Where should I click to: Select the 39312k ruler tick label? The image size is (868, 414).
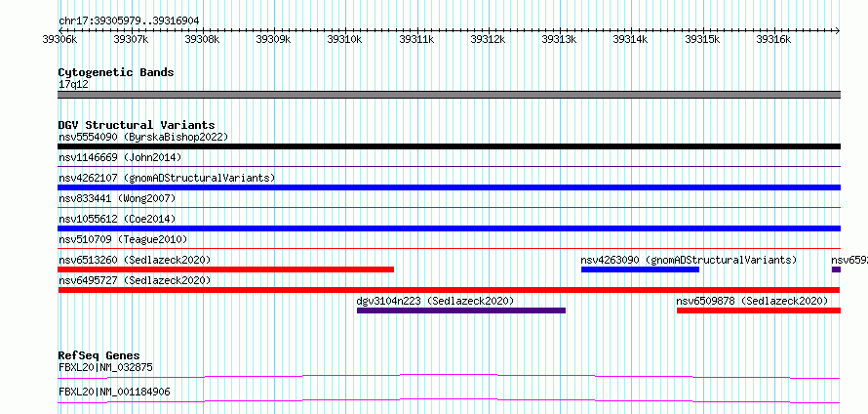tap(488, 39)
